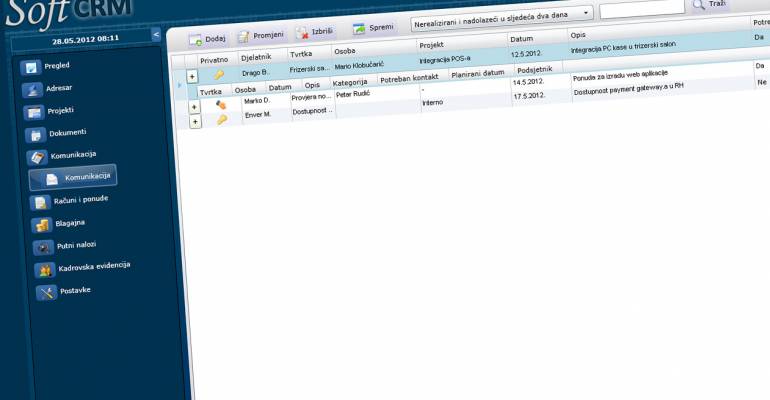Select the Ponuda za izradu web aplikacije text
Image resolution: width=770 pixels, height=400 pixels.
click(620, 76)
